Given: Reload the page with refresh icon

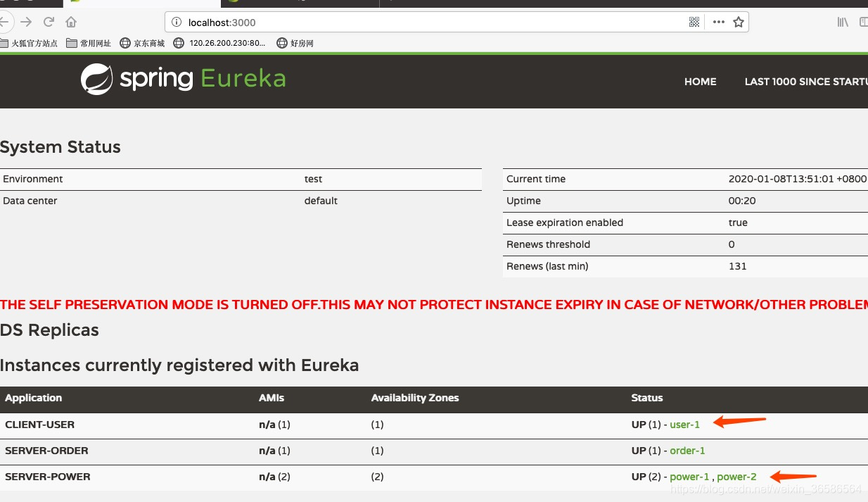Looking at the screenshot, I should 49,22.
